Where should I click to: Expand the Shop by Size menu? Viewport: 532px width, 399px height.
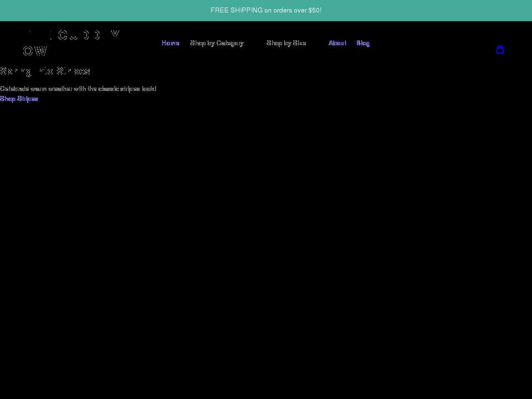tap(286, 43)
